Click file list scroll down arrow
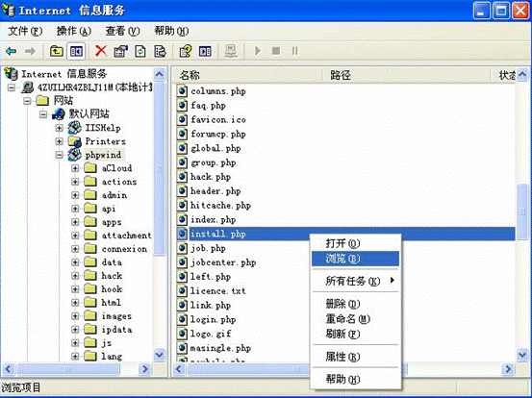The image size is (532, 398). point(522,355)
